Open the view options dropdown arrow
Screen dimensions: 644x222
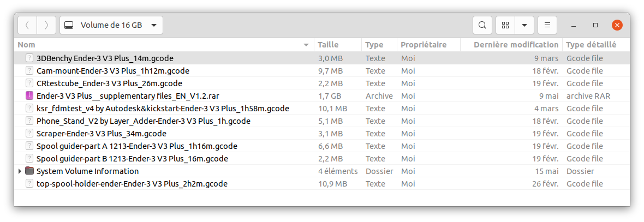524,25
